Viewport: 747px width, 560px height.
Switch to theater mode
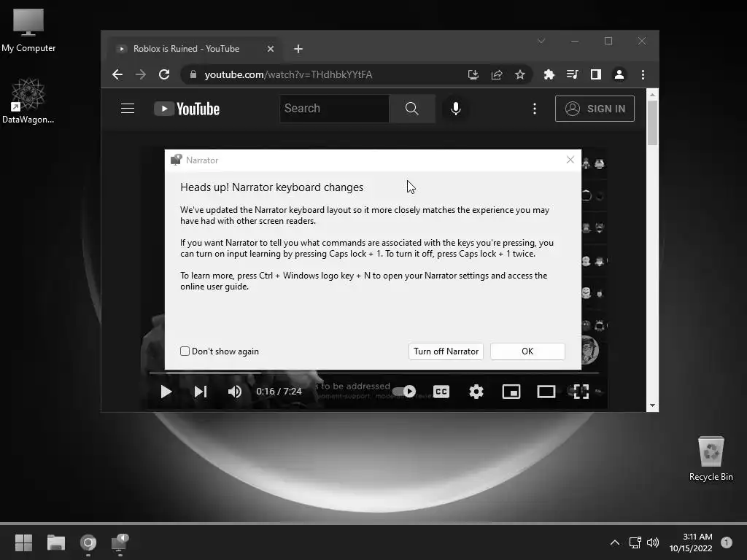pos(546,392)
